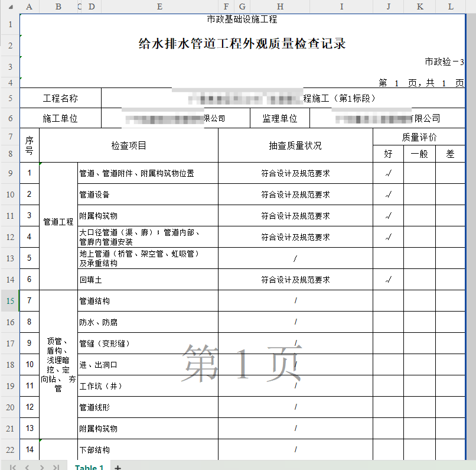Jump to first sheet using navigation arrow
This screenshot has height=470, width=476.
click(x=13, y=466)
